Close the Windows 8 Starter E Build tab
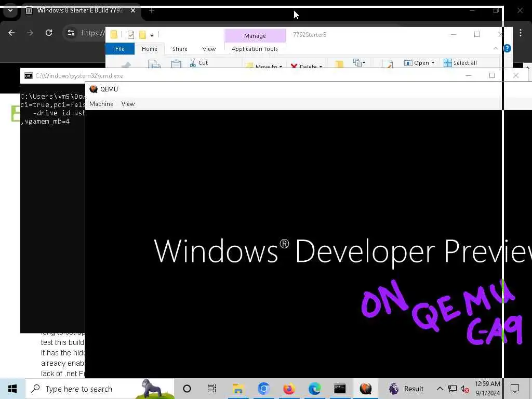 [133, 10]
